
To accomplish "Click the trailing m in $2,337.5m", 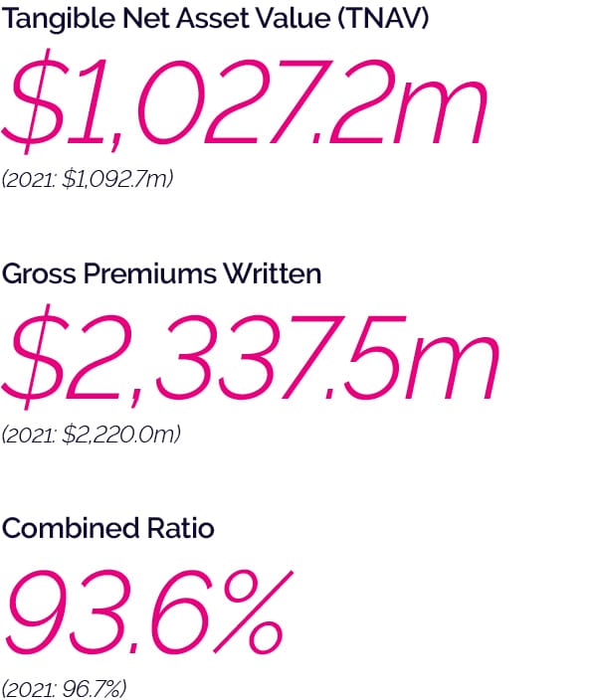I will pos(453,368).
